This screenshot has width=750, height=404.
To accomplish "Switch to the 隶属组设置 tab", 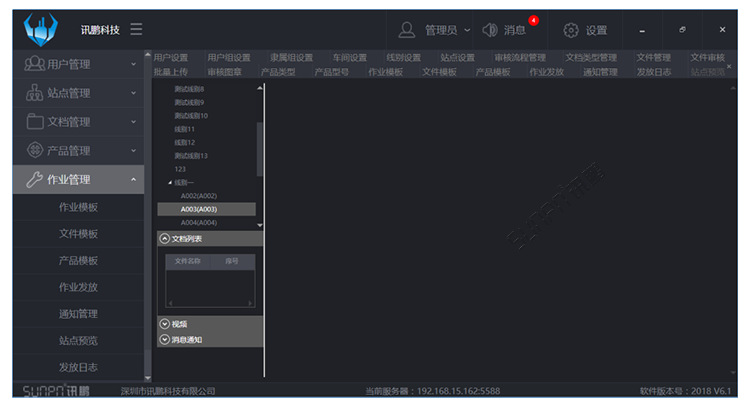I will tap(291, 57).
